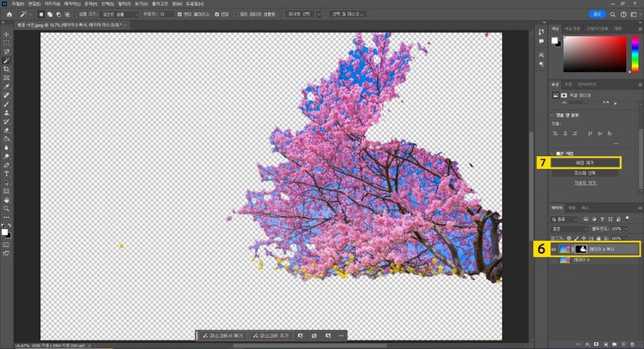
Task: Open the blend mode dropdown in Layers
Action: (x=569, y=229)
